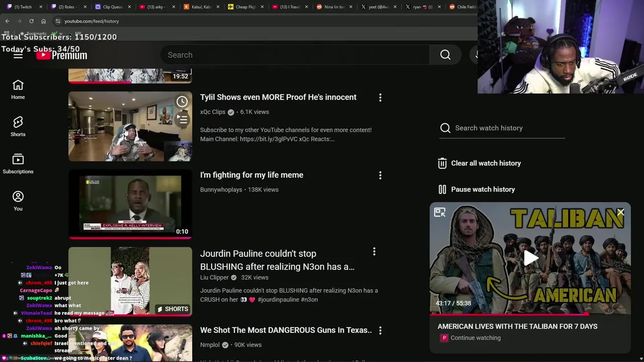Click the YouTube Premium logo

(x=61, y=55)
